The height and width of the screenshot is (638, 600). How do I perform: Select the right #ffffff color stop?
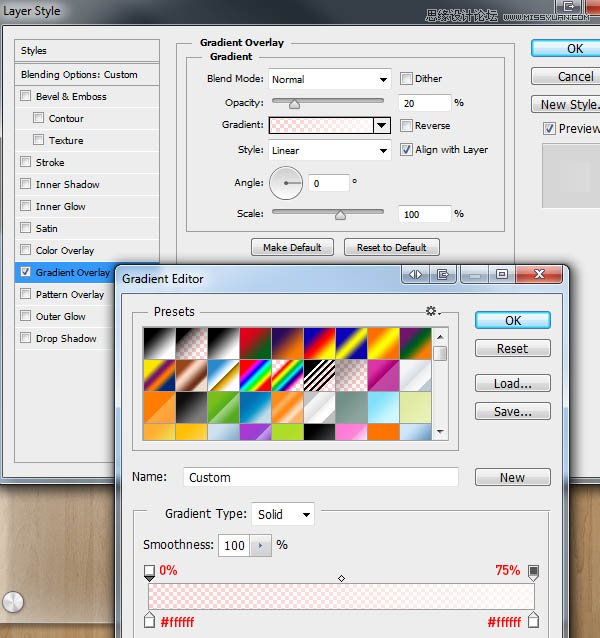(533, 620)
